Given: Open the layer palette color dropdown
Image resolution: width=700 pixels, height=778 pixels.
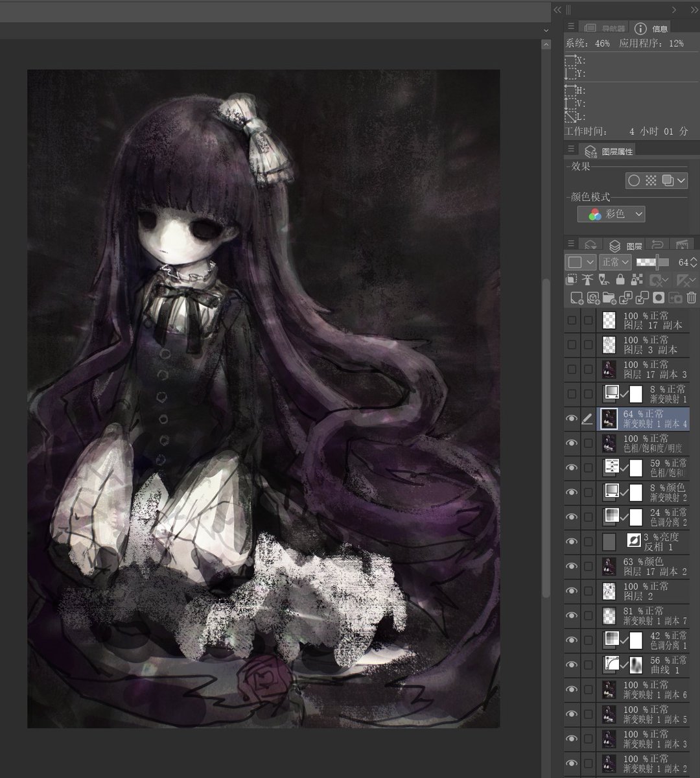Looking at the screenshot, I should point(581,262).
